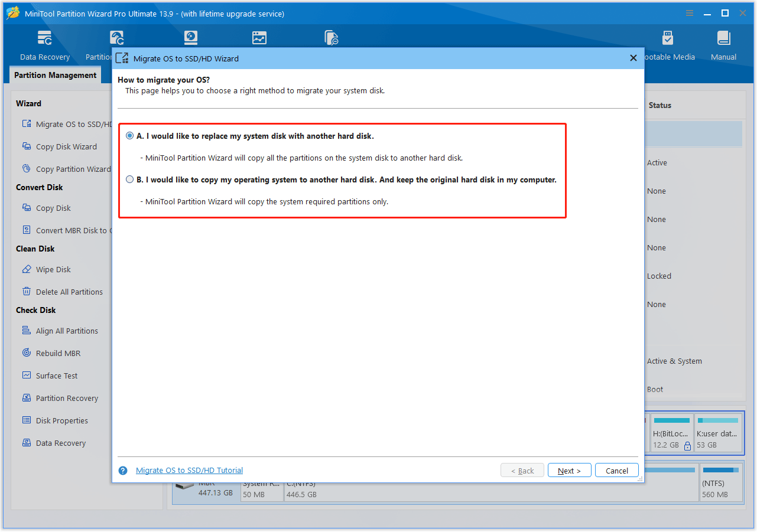Viewport: 757px width, 532px height.
Task: Open Data Recovery in the sidebar Check Disk list
Action: point(54,443)
